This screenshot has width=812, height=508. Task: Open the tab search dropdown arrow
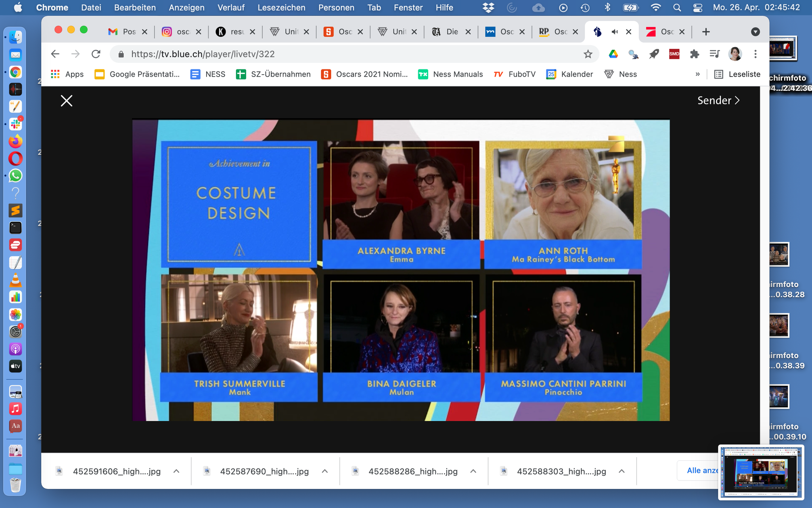click(x=755, y=32)
